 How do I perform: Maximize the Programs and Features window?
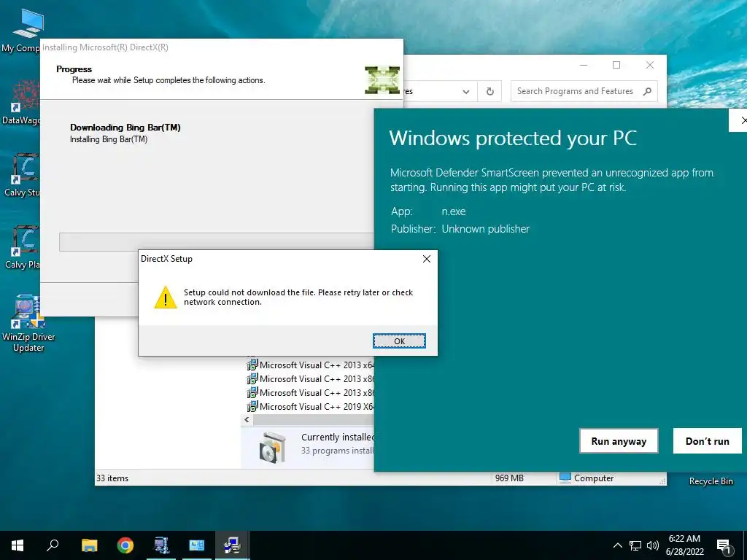point(616,65)
